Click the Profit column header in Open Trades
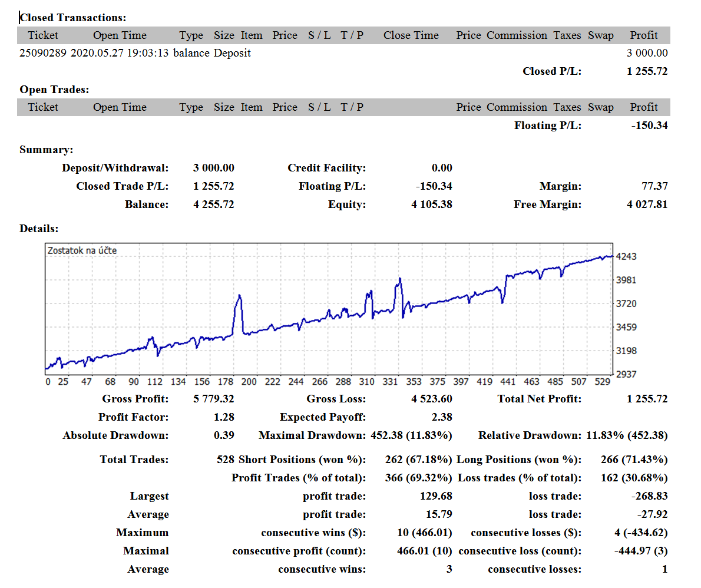 (x=644, y=107)
